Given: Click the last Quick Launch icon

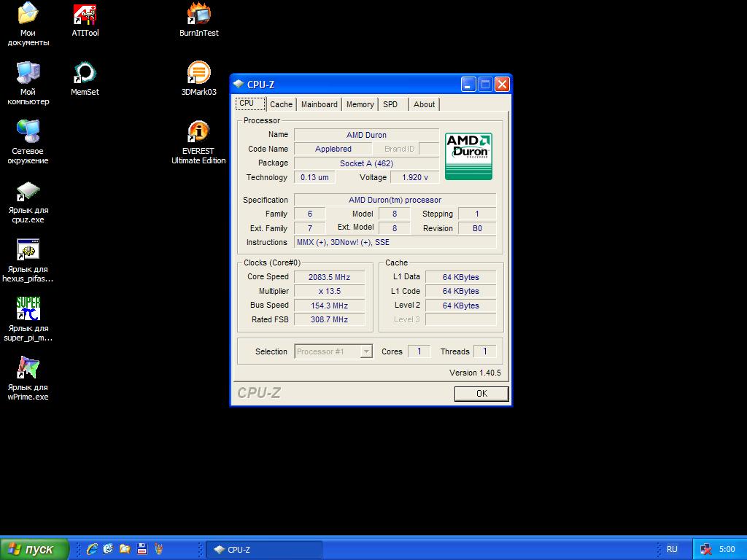Looking at the screenshot, I should click(158, 549).
